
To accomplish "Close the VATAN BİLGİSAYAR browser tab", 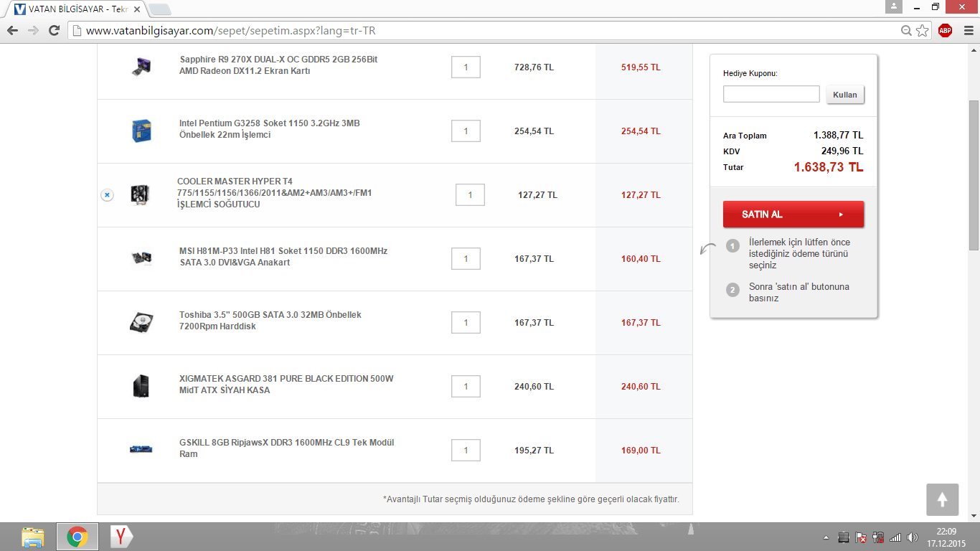I will tap(137, 9).
